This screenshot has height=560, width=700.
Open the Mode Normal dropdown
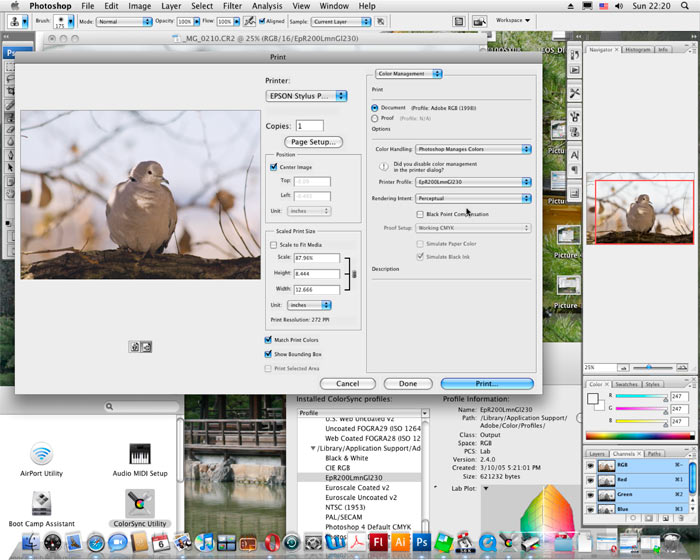tap(124, 21)
